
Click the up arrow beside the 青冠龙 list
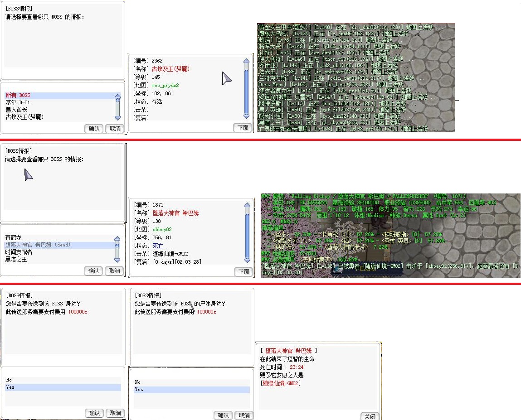117,239
